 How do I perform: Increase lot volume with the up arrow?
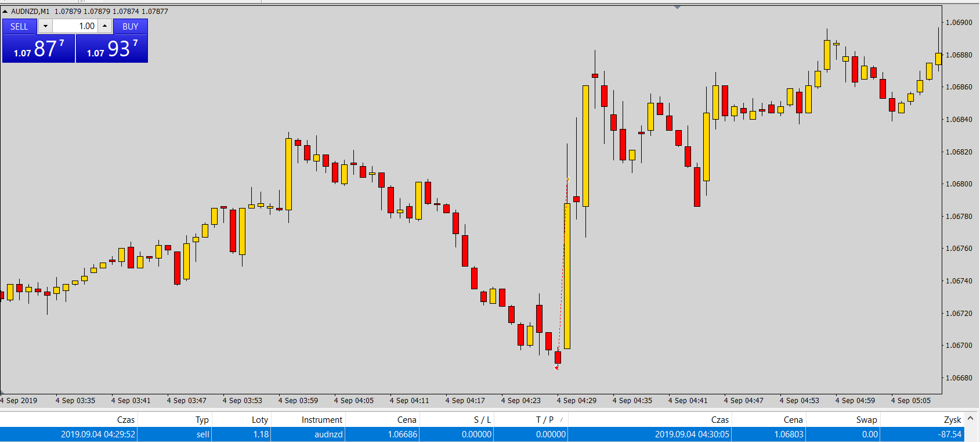pos(104,26)
